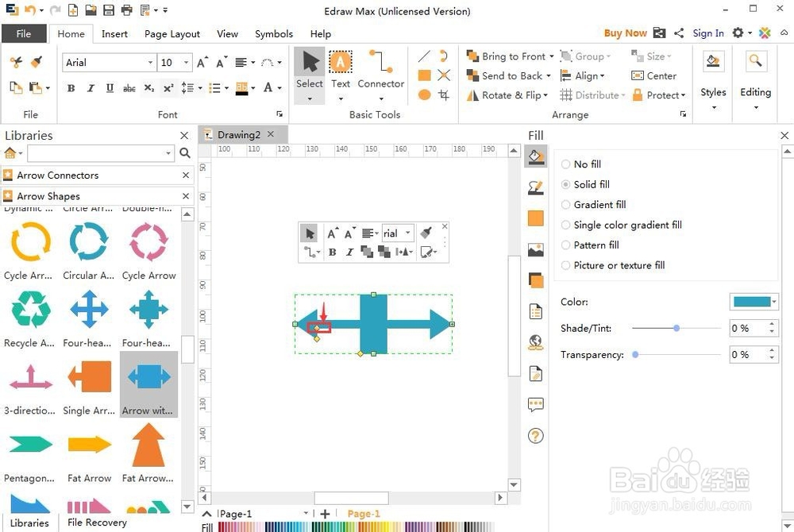Open the Shadow settings panel icon
The image size is (794, 532).
pos(536,280)
